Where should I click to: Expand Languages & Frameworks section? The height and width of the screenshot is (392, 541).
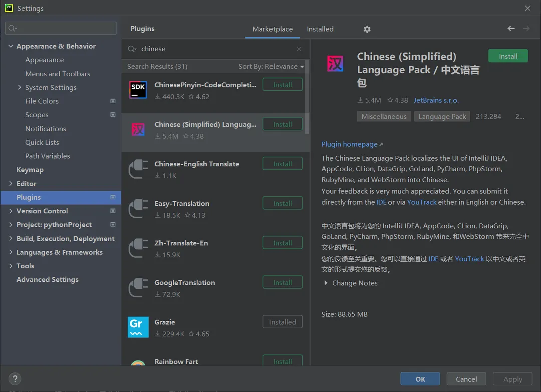(11, 252)
